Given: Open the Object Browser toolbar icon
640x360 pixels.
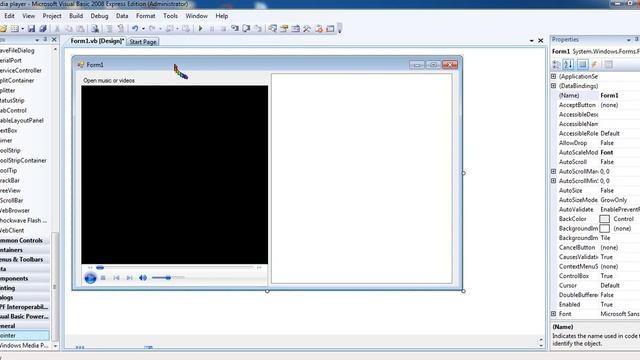Looking at the screenshot, I should point(295,29).
